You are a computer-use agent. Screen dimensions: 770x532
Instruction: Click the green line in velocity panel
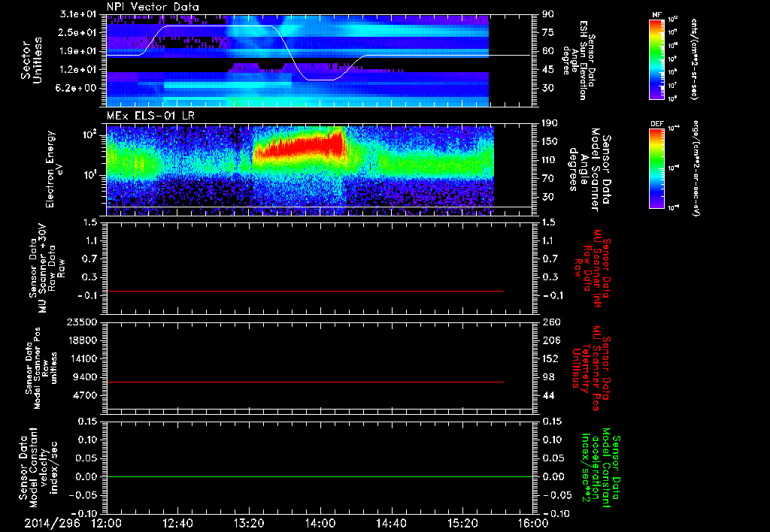319,476
